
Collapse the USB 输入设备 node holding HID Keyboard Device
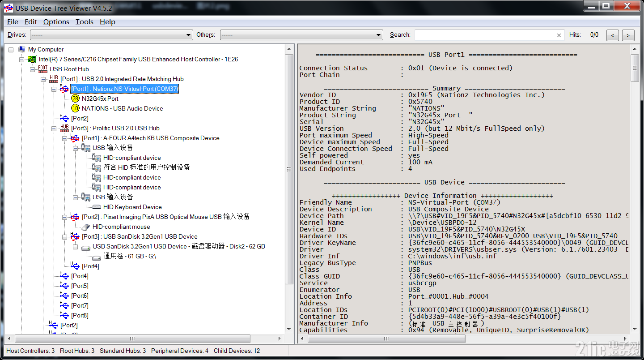coord(75,197)
